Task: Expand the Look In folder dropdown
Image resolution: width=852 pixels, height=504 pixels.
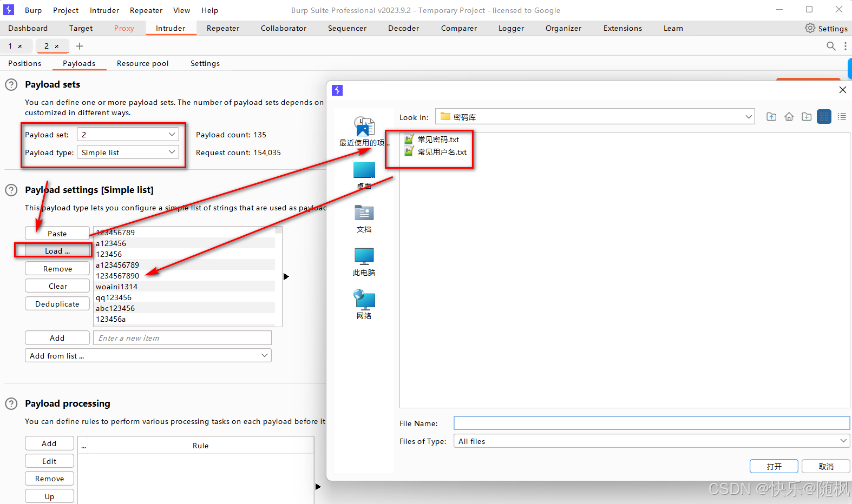Action: pos(749,117)
